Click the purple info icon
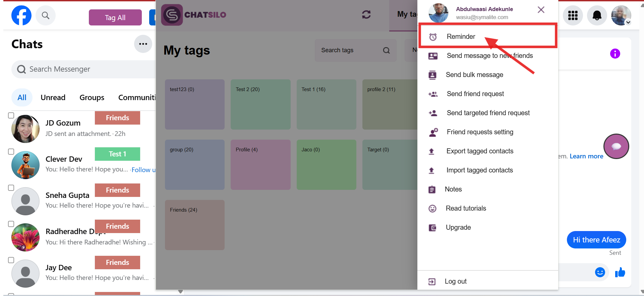 [x=615, y=54]
